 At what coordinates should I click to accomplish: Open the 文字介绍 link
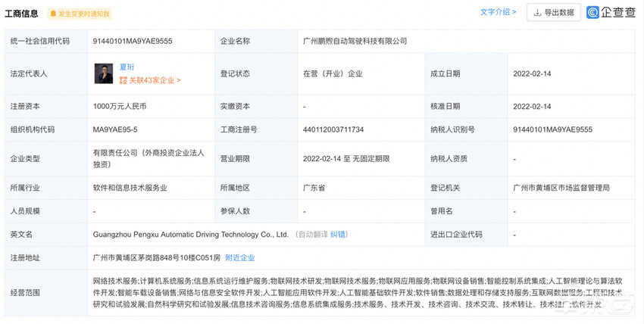pyautogui.click(x=499, y=12)
